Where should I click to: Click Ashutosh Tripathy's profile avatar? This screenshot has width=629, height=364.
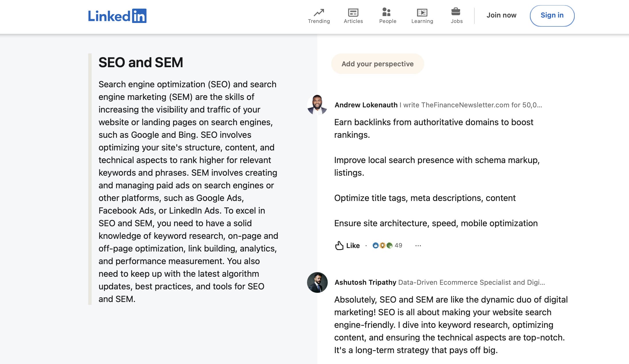[x=317, y=282]
